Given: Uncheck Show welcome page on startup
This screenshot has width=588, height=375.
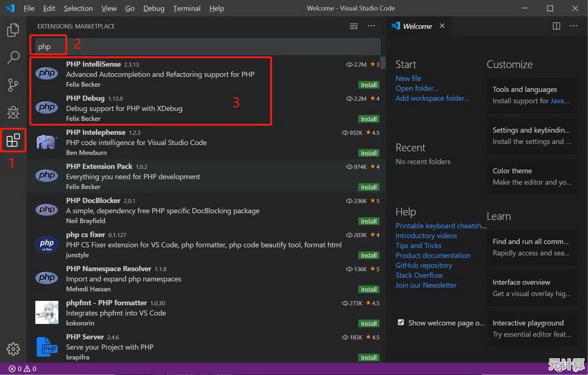Looking at the screenshot, I should click(x=401, y=323).
